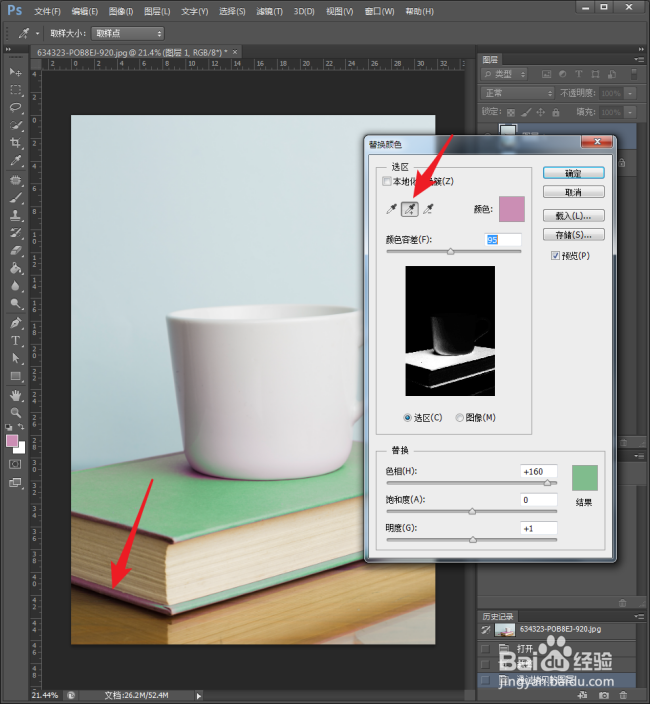This screenshot has height=704, width=650.
Task: Toggle Quick Mask mode
Action: coord(15,464)
